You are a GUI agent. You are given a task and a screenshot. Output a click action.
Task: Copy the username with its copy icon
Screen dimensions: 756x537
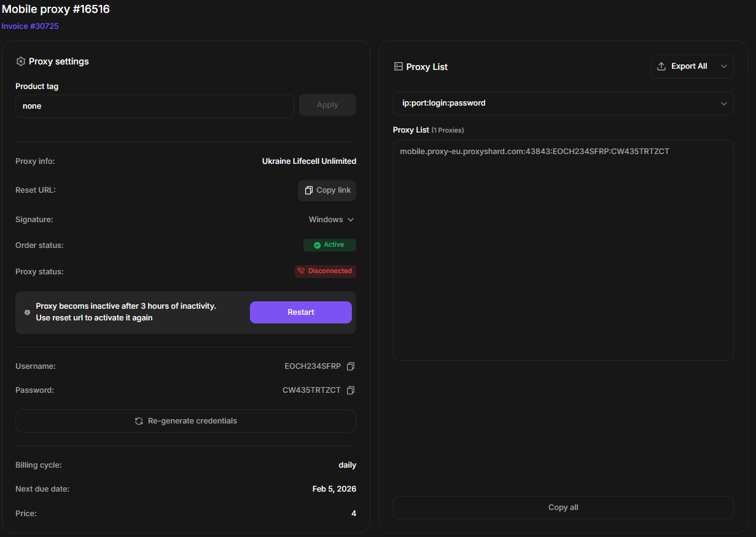[x=351, y=366]
